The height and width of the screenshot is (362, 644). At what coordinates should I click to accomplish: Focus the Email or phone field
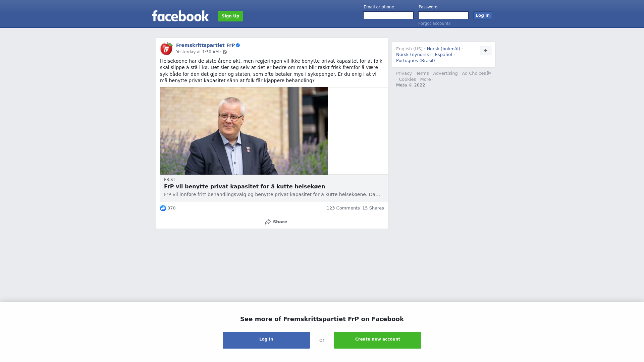click(388, 15)
